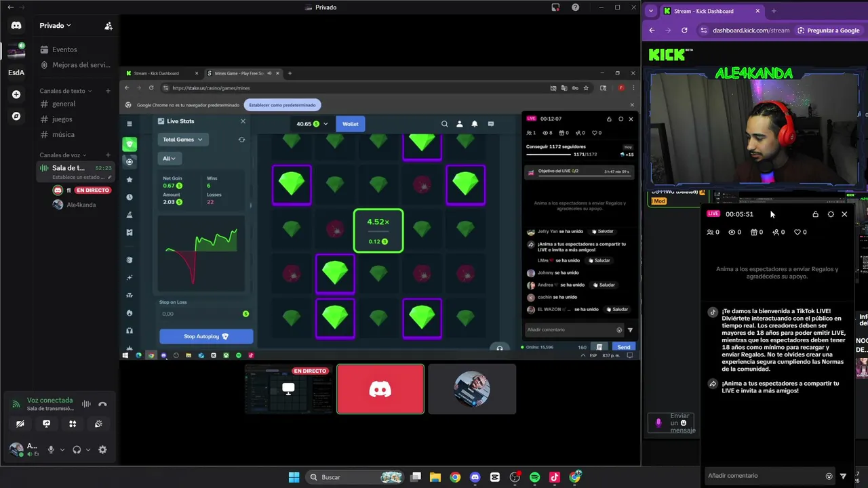Open Discord server discovery compass icon
This screenshot has width=868, height=488.
pos(16,116)
